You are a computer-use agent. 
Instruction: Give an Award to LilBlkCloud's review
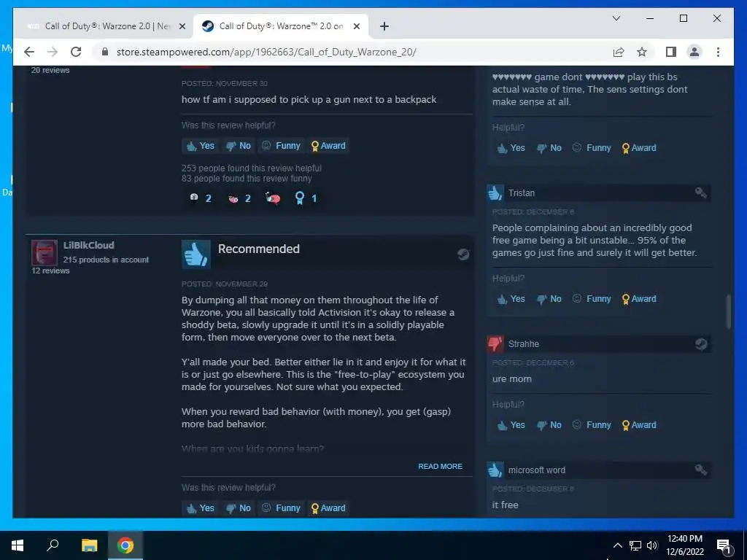click(328, 508)
